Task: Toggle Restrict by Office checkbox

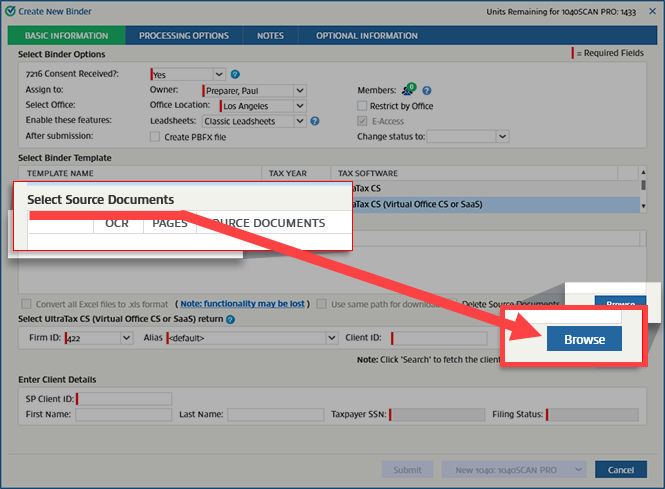Action: (362, 106)
